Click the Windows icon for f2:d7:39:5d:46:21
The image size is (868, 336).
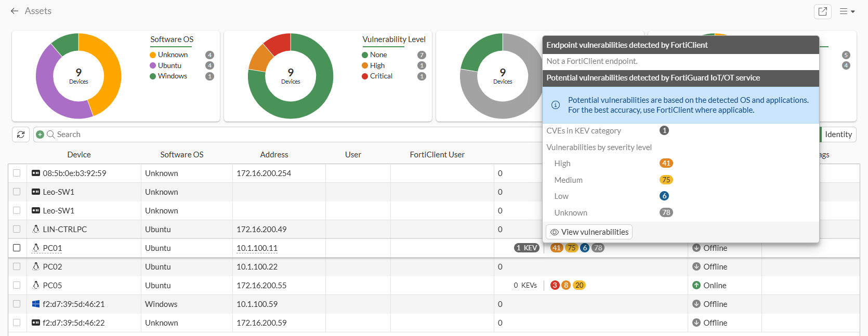pyautogui.click(x=36, y=304)
